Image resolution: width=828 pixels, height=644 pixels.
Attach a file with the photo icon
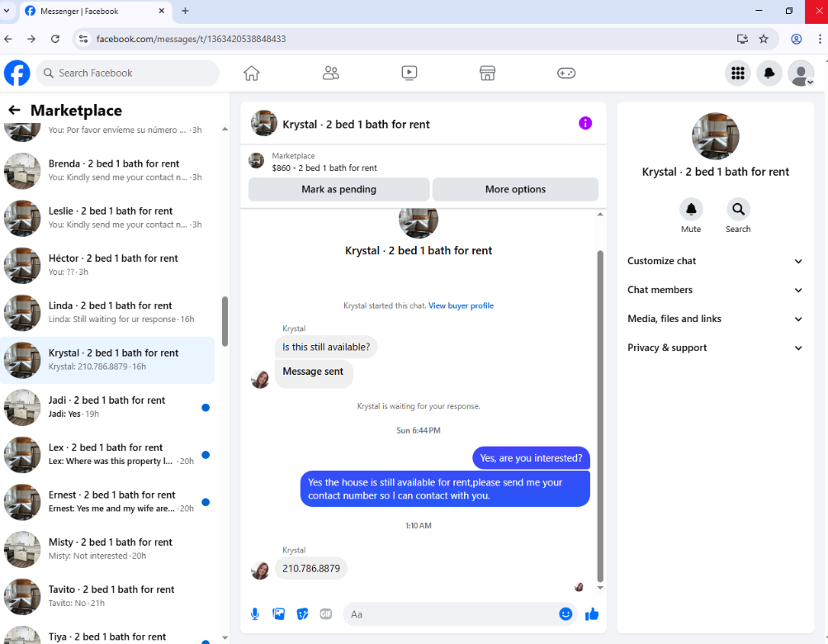(x=279, y=614)
